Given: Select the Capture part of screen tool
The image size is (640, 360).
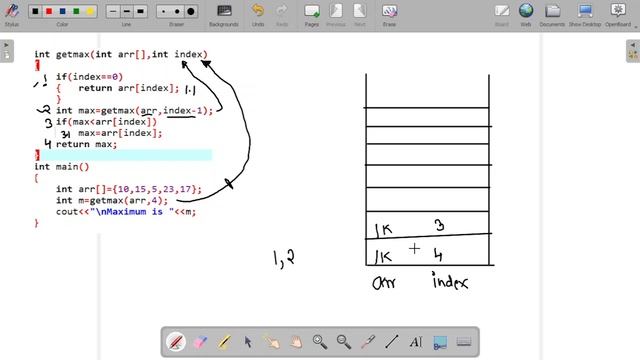Looking at the screenshot, I should pyautogui.click(x=440, y=342).
